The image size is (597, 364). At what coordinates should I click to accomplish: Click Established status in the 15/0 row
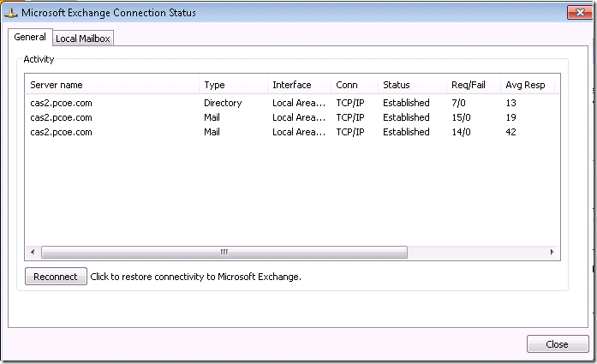tap(406, 117)
